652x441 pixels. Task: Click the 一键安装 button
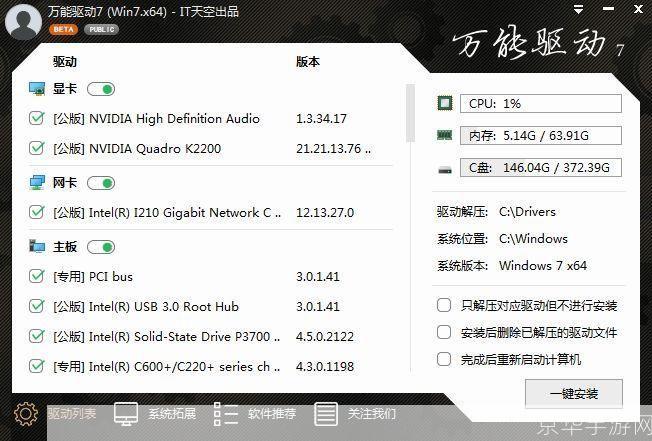pyautogui.click(x=574, y=393)
